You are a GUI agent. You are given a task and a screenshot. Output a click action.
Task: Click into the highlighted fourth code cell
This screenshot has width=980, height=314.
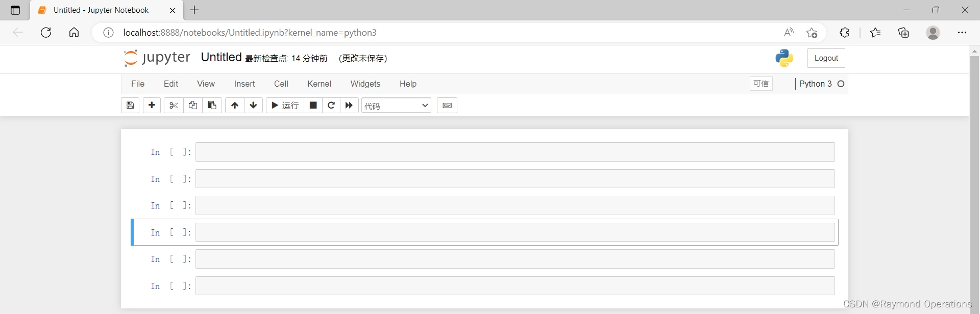(515, 232)
